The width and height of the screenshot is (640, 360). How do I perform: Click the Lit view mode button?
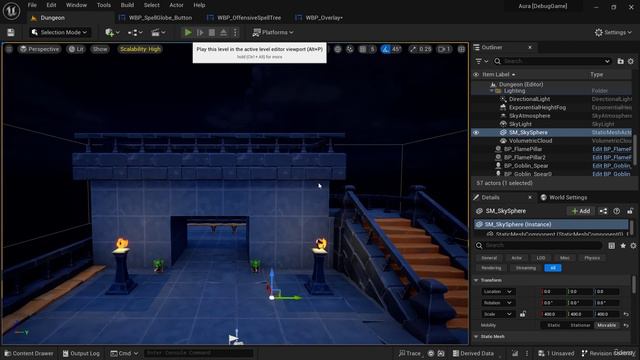(x=76, y=49)
